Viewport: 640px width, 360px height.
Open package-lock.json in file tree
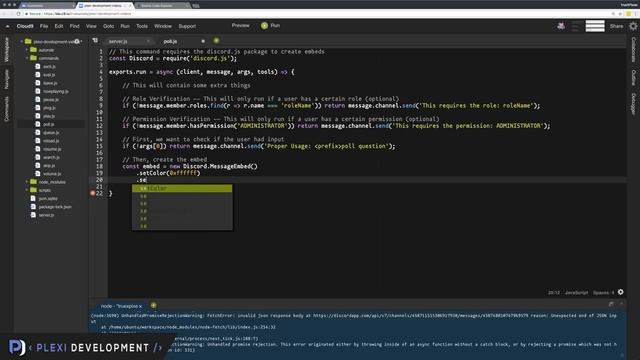(55, 207)
